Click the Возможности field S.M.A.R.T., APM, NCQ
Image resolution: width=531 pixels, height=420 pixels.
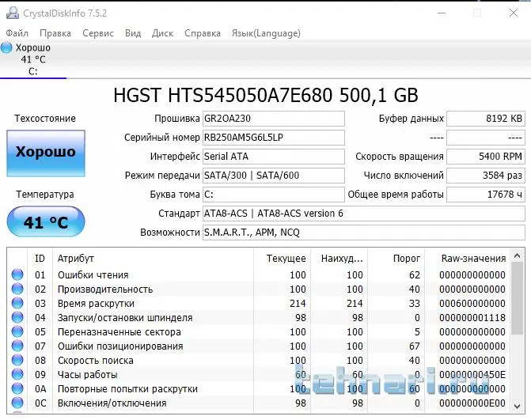click(x=364, y=233)
